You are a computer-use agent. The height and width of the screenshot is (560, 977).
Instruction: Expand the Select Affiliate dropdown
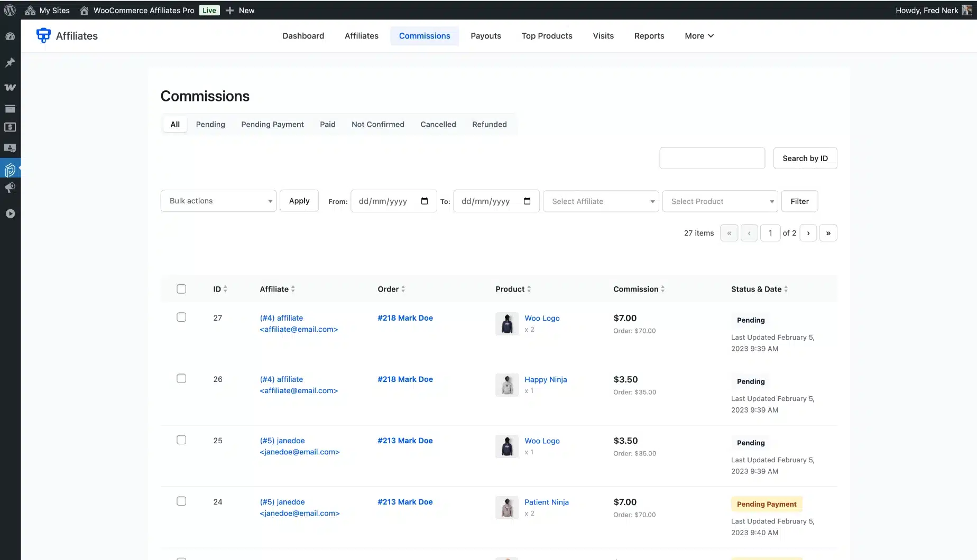point(601,201)
